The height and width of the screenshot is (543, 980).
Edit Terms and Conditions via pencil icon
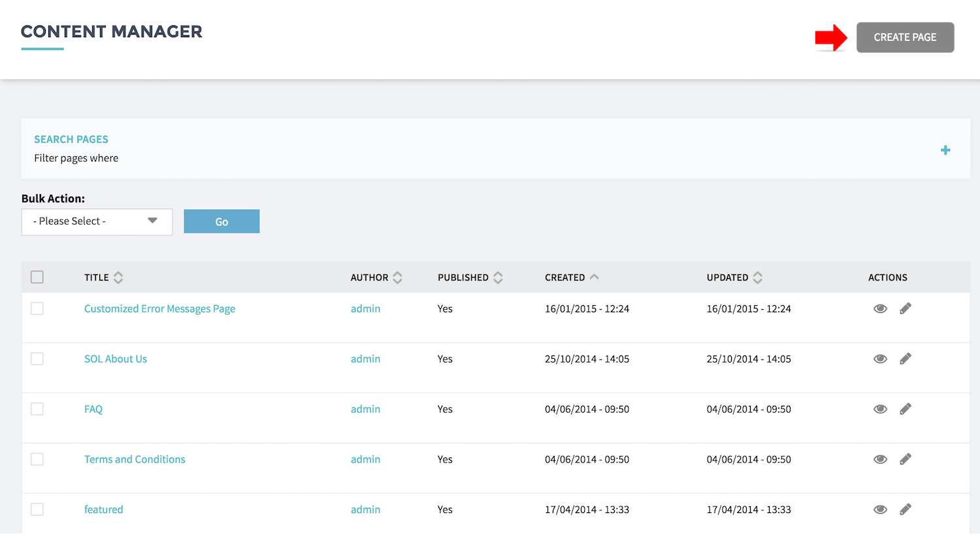point(905,459)
